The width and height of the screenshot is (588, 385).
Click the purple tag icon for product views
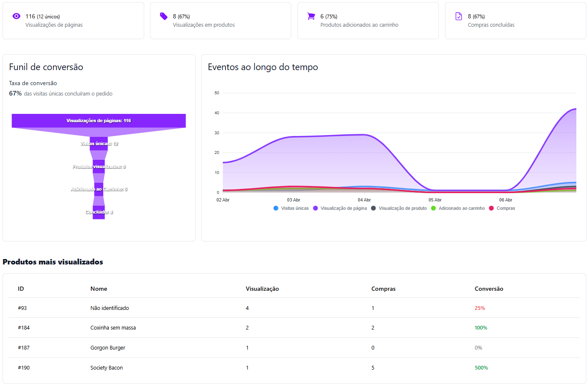(164, 16)
